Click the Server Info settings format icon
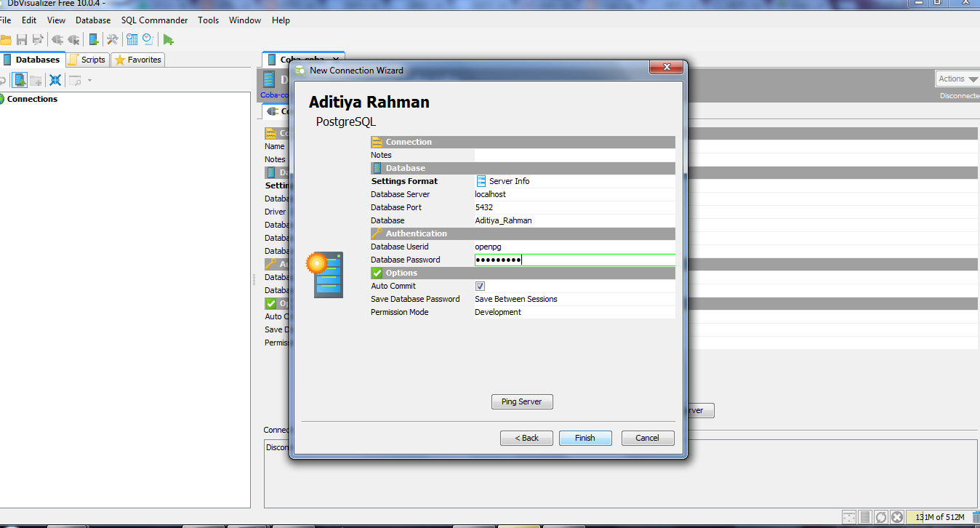The image size is (980, 528). coord(481,181)
